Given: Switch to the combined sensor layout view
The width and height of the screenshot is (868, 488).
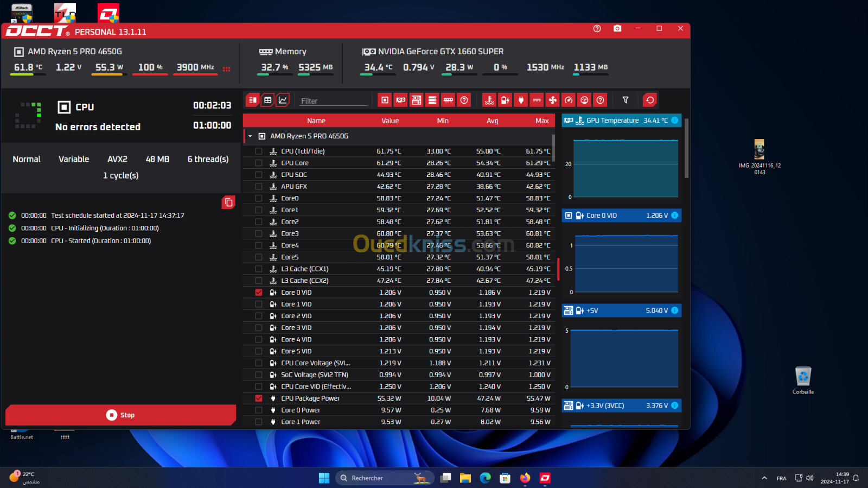Looking at the screenshot, I should 252,100.
